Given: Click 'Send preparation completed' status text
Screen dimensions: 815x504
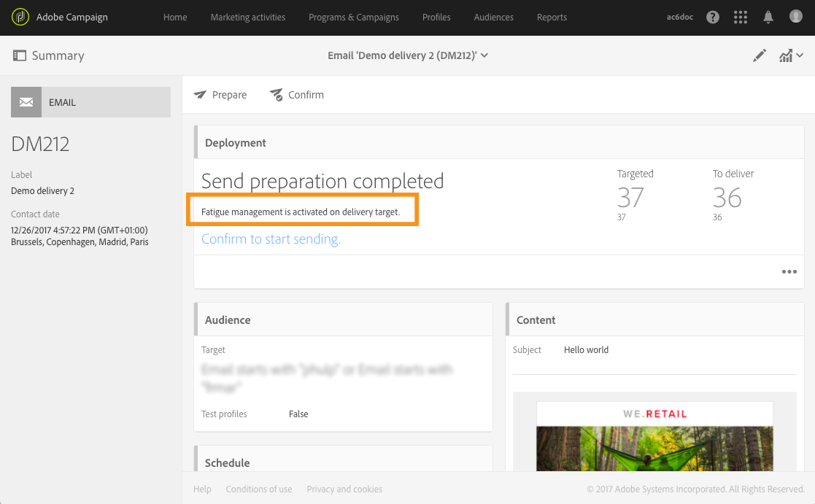Looking at the screenshot, I should pos(322,182).
